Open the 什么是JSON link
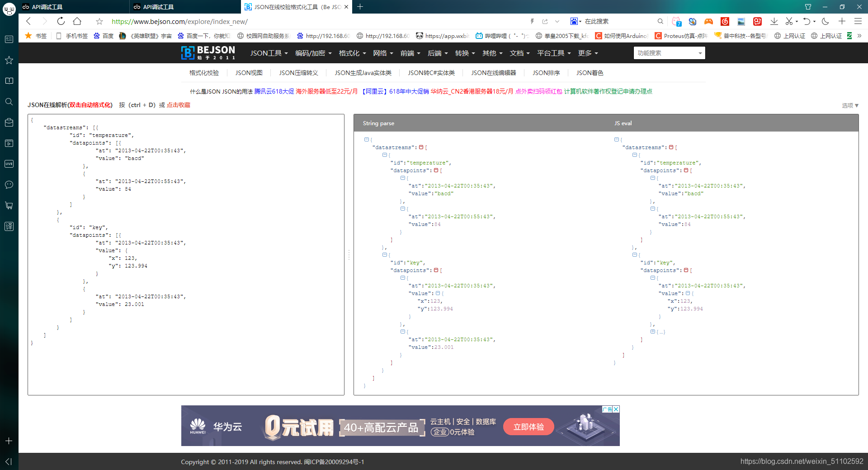Image resolution: width=868 pixels, height=470 pixels. point(205,91)
